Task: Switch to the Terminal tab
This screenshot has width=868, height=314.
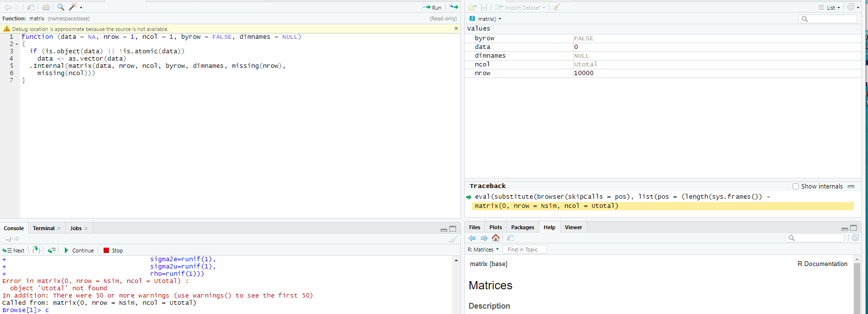Action: (44, 228)
